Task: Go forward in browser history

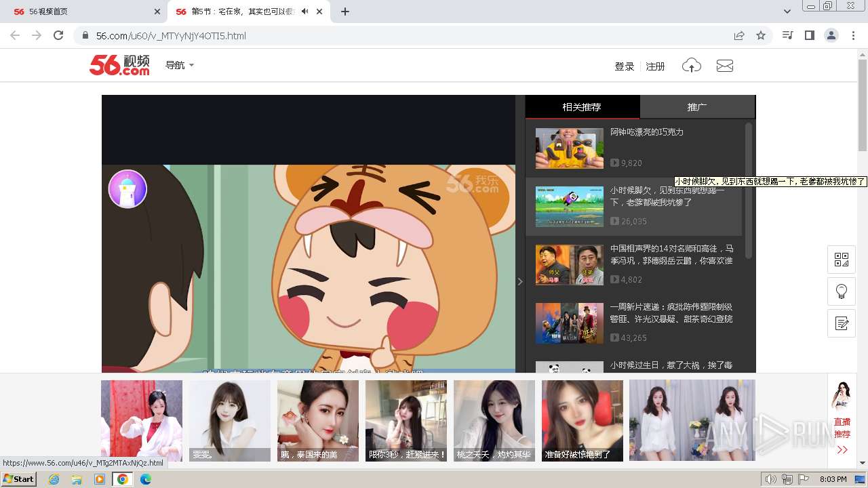Action: click(37, 35)
